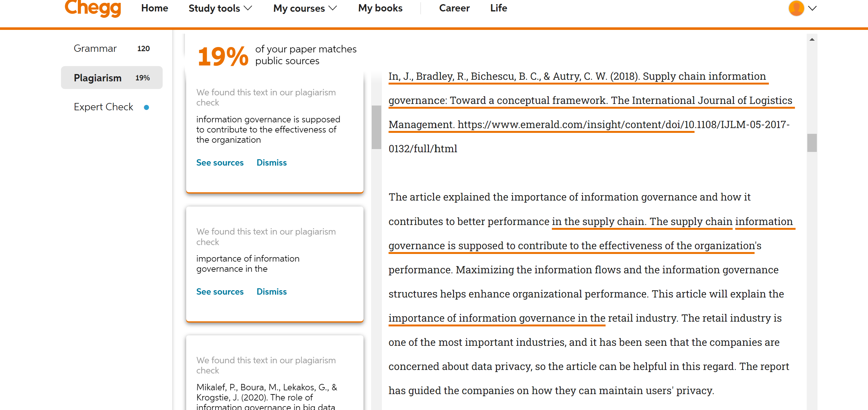The height and width of the screenshot is (410, 868).
Task: Click the underlined 'in the supply chain. The supply chain' text
Action: coord(642,222)
